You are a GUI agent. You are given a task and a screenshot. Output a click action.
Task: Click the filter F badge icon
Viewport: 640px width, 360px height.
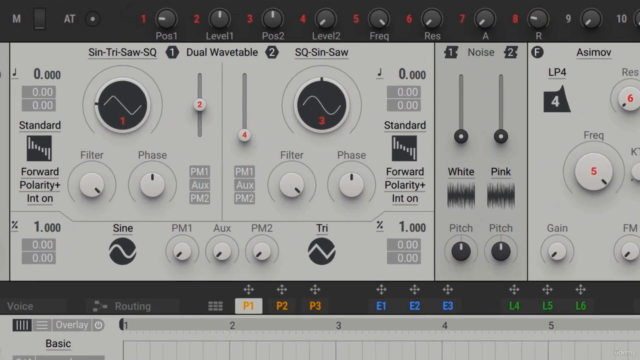pyautogui.click(x=537, y=52)
